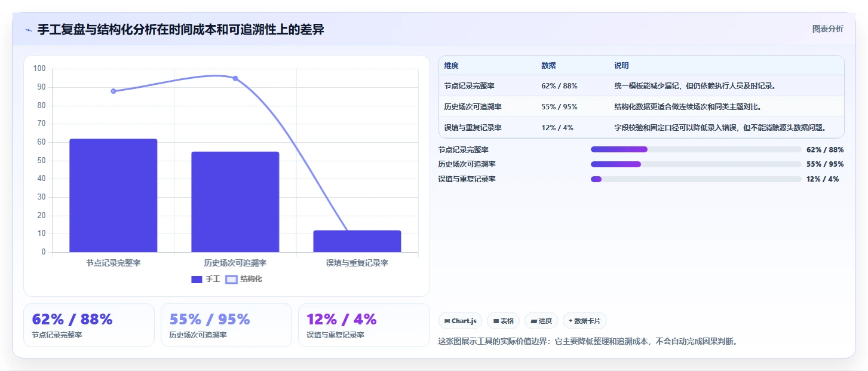Screen dimensions: 868x371
Task: Click the 表格 tag
Action: [503, 321]
